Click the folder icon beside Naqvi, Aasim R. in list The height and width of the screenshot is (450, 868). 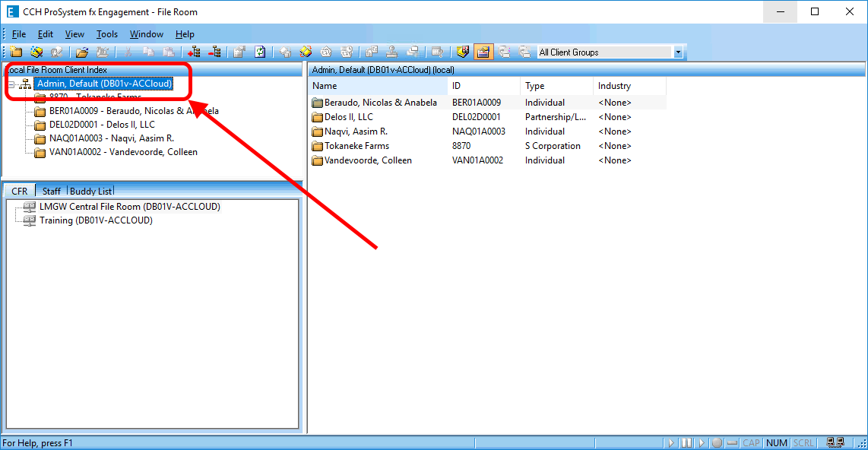[317, 132]
